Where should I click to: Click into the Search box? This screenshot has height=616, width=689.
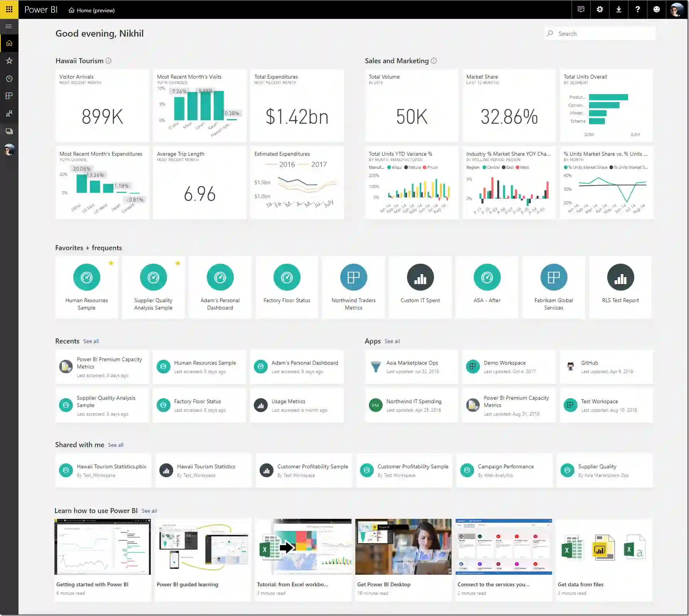600,34
